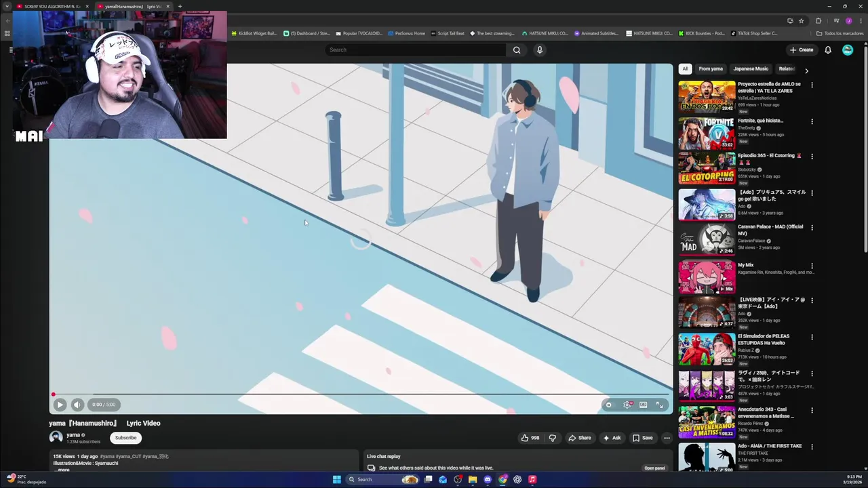The image size is (868, 488).
Task: Open the YouTube account avatar menu
Action: [x=848, y=49]
